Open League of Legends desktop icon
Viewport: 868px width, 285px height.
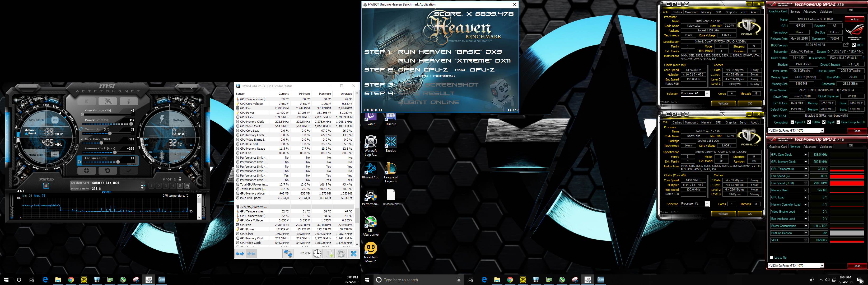391,173
